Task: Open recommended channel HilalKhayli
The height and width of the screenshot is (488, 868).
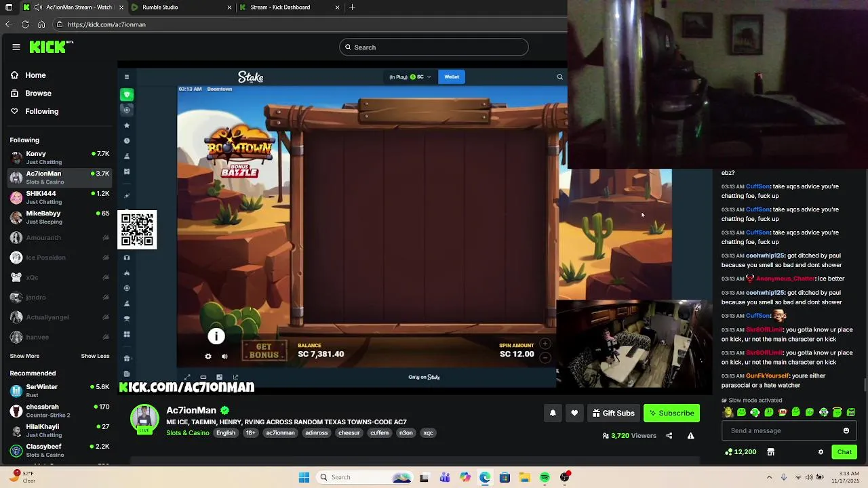Action: coord(59,430)
